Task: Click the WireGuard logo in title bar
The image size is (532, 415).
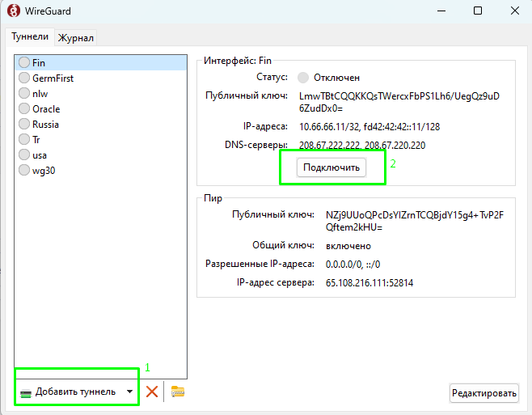Action: coord(13,11)
